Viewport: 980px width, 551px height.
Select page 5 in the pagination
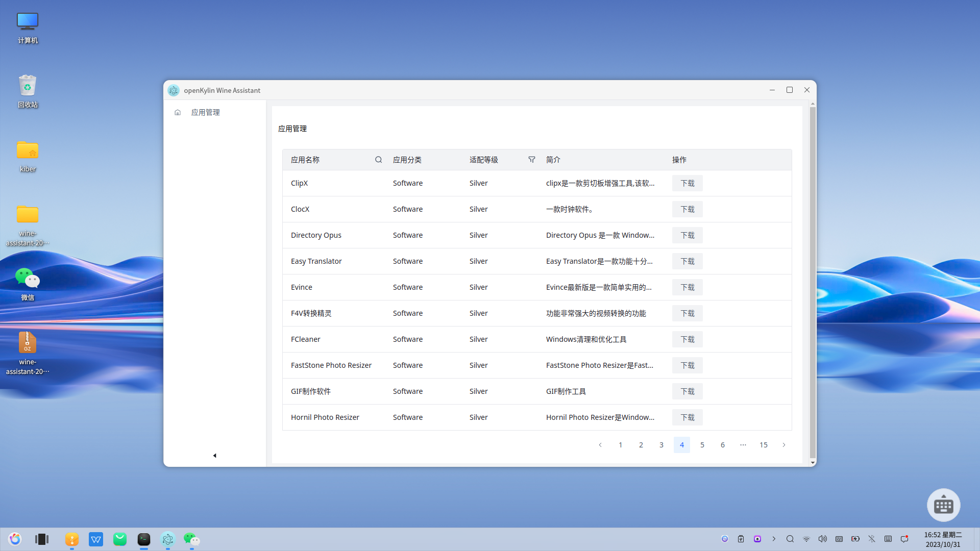[x=702, y=445]
